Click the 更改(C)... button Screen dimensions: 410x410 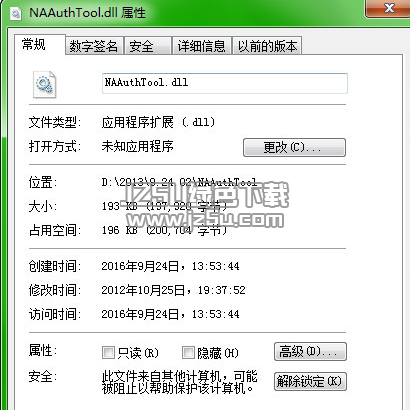click(294, 147)
